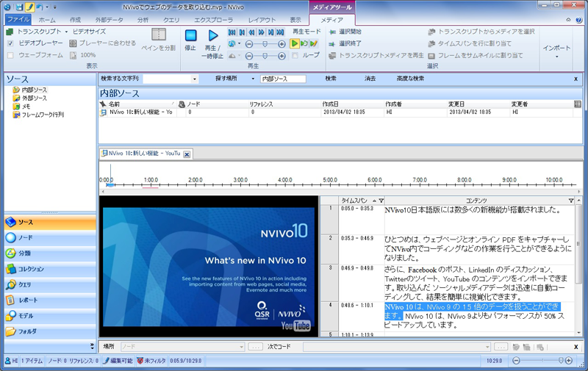Viewport: 588px width, 371px height.
Task: Uncheck the ビデオプレーヤー checkbox
Action: pyautogui.click(x=10, y=43)
